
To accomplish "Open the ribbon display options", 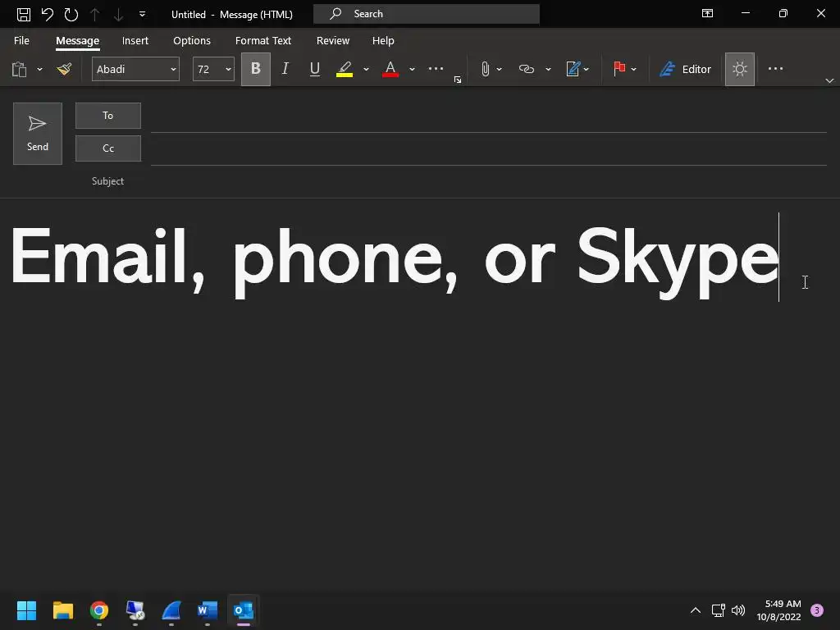I will tap(707, 13).
